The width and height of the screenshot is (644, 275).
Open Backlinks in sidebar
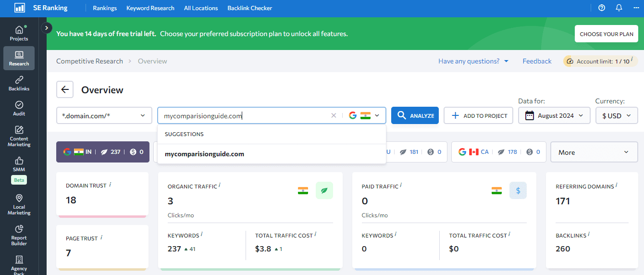tap(19, 83)
